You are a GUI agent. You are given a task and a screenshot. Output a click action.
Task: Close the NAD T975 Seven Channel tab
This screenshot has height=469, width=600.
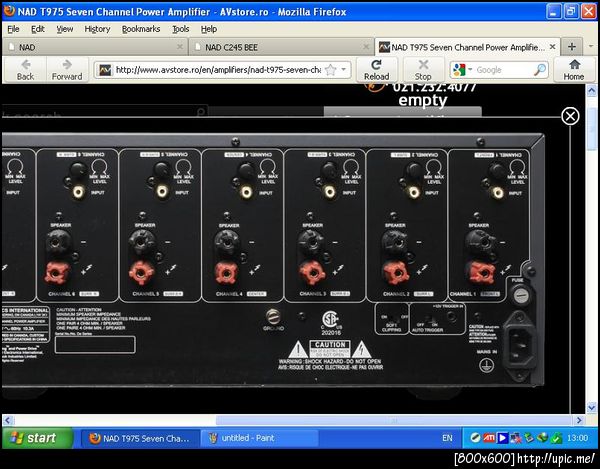(x=552, y=47)
